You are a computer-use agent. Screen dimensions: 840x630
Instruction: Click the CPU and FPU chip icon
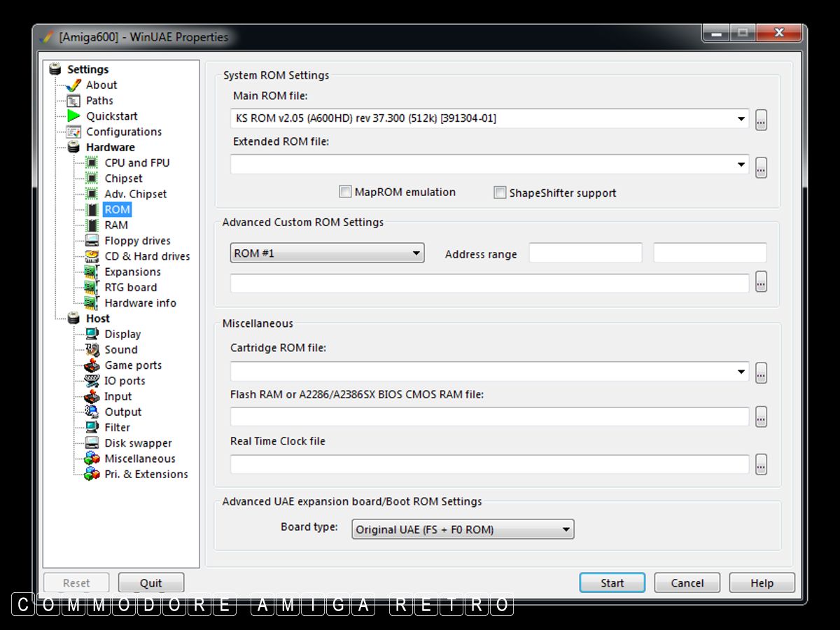coord(92,162)
